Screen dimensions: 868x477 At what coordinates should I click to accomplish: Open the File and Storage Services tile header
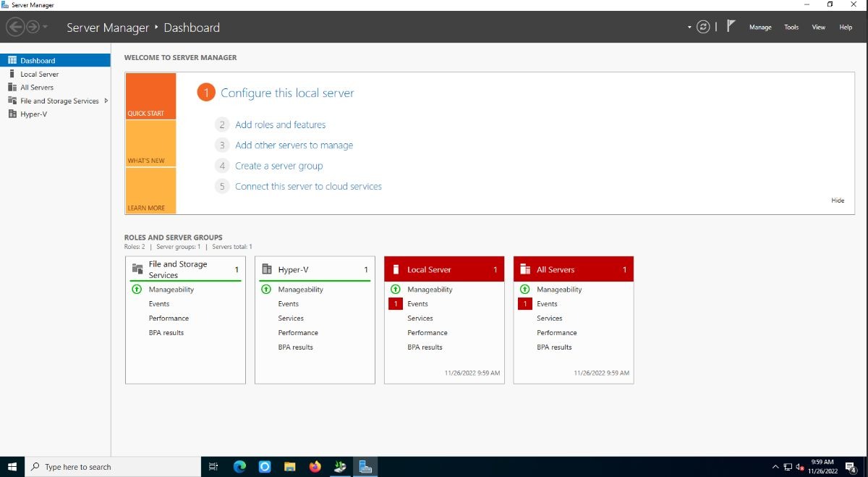point(185,269)
